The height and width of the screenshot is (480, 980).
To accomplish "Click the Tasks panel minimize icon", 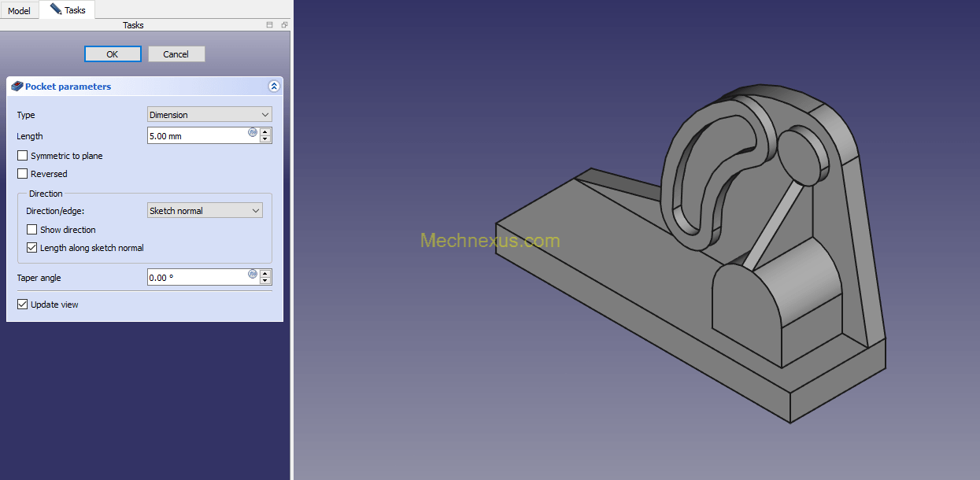I will point(270,25).
